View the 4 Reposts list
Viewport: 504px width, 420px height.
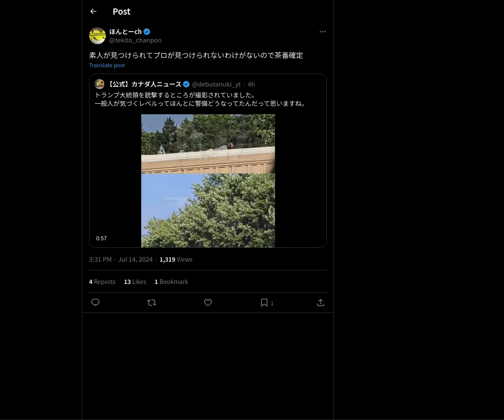[102, 282]
